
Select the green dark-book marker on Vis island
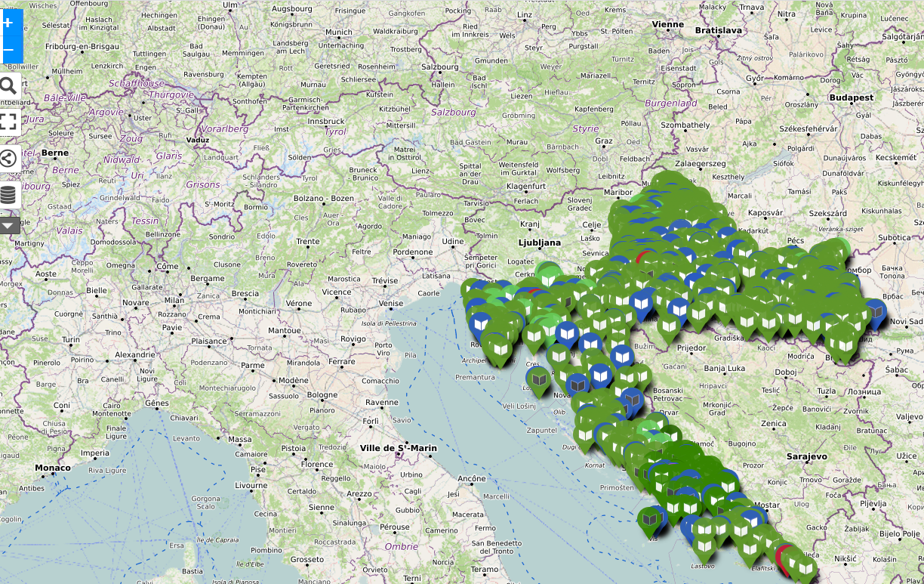click(649, 519)
